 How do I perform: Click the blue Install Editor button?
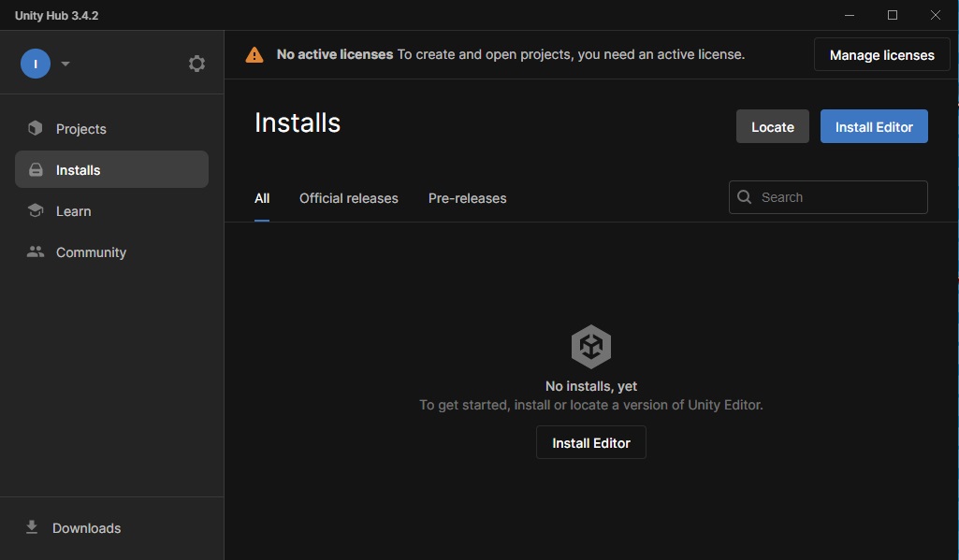(x=874, y=126)
